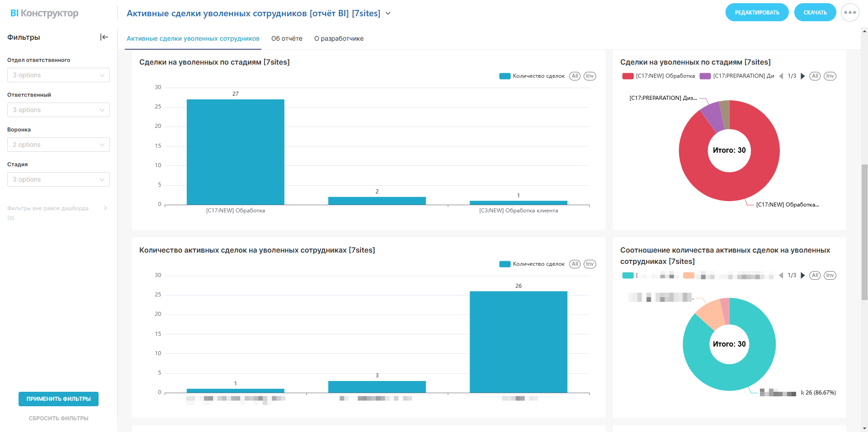Toggle Количество сделок series in stages bar chart
The width and height of the screenshot is (868, 432).
tap(533, 76)
